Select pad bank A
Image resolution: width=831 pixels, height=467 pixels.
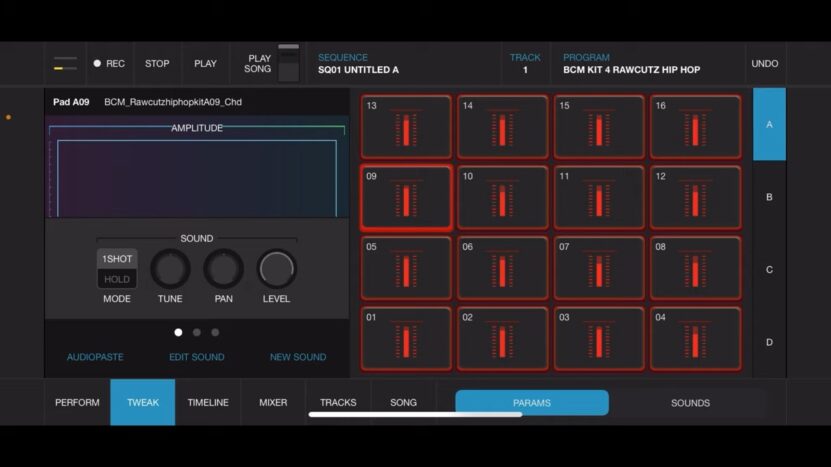(769, 125)
